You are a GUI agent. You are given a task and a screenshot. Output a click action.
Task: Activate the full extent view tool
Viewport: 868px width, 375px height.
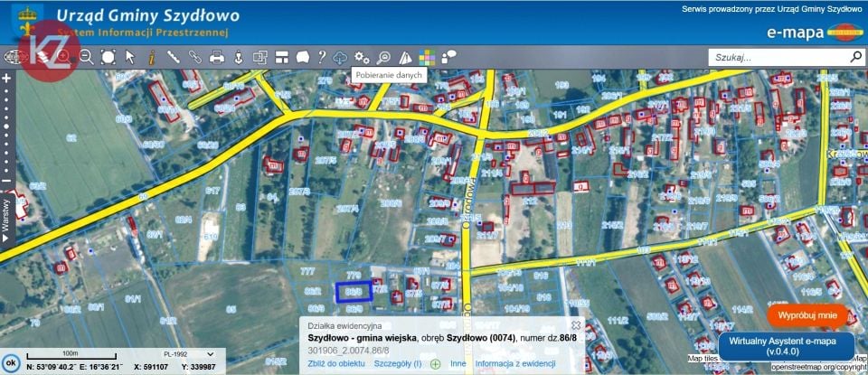point(108,56)
